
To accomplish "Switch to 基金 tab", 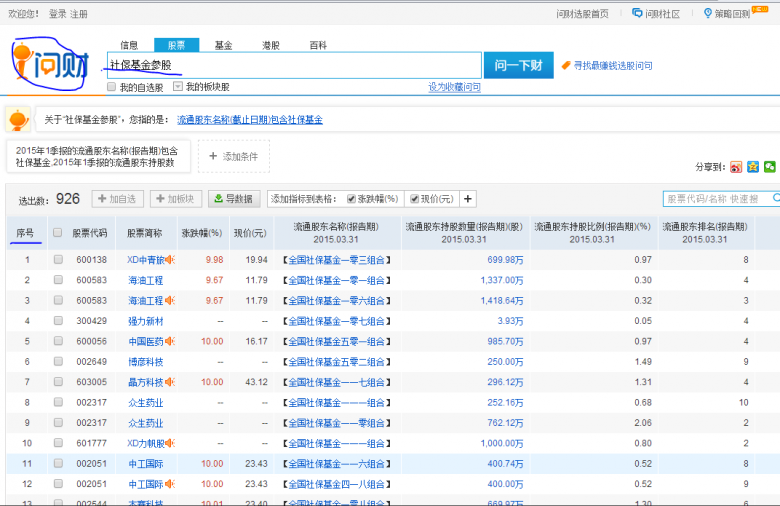I will coord(223,45).
